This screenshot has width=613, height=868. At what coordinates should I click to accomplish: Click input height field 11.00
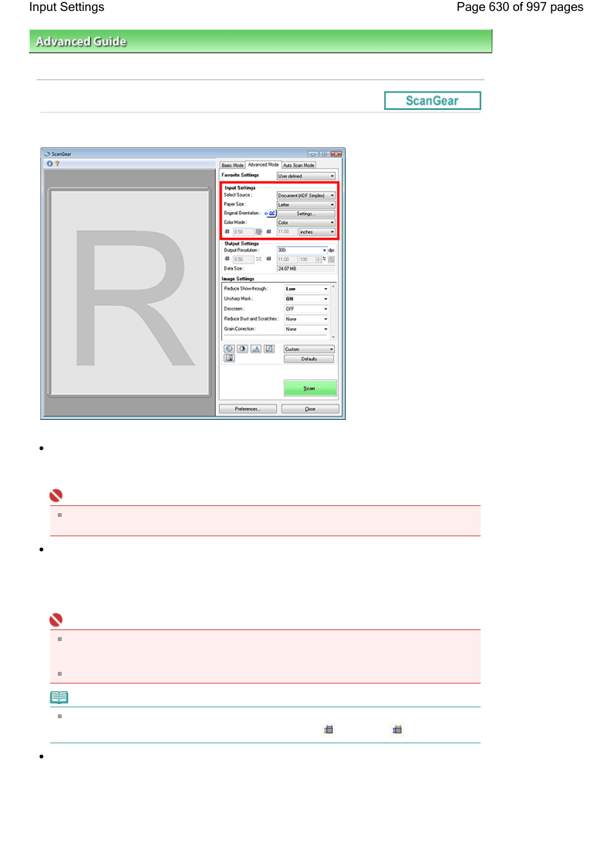coord(286,232)
